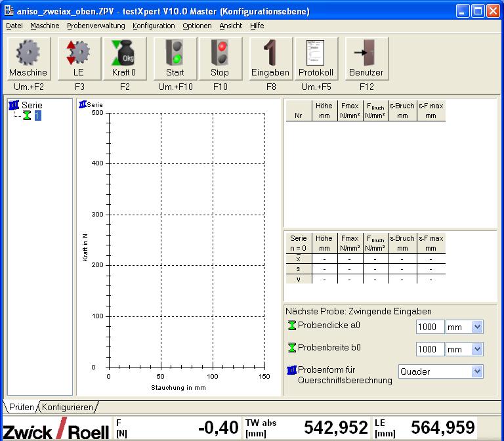This screenshot has height=441, width=504.
Task: Open the Protokoll report icon
Action: [x=316, y=58]
